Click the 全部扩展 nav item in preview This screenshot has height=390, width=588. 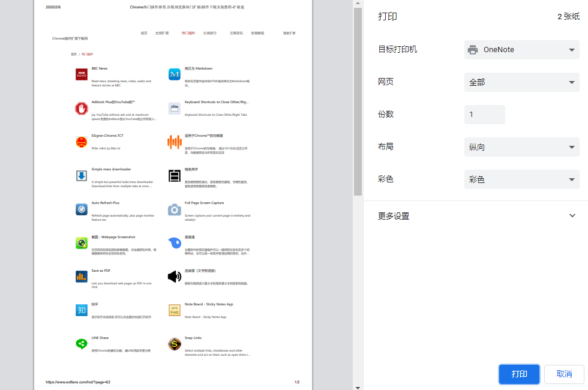coord(162,33)
